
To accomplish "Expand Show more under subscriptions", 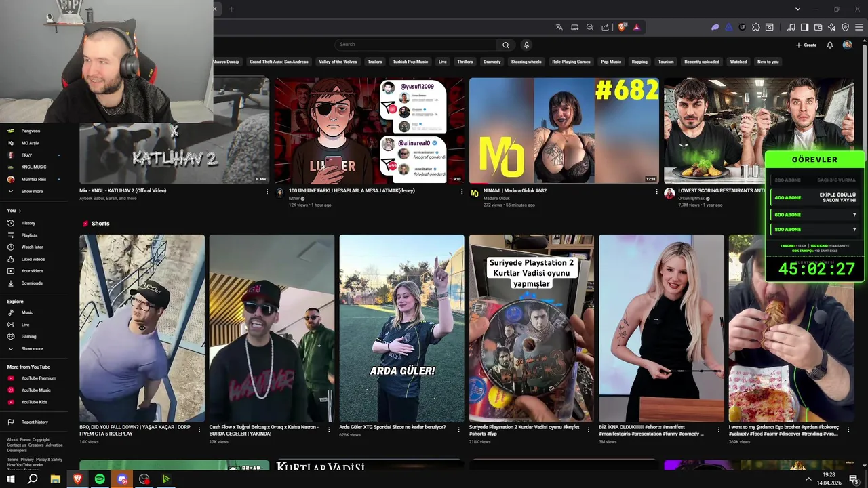I will (32, 192).
